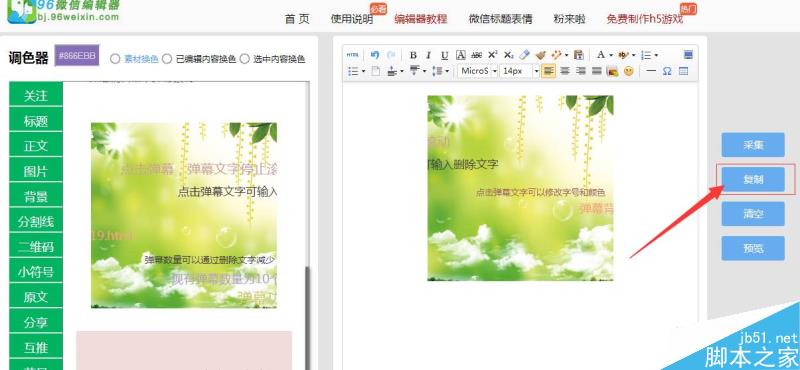Apply underline formatting with U icon
The width and height of the screenshot is (800, 370).
pos(445,55)
